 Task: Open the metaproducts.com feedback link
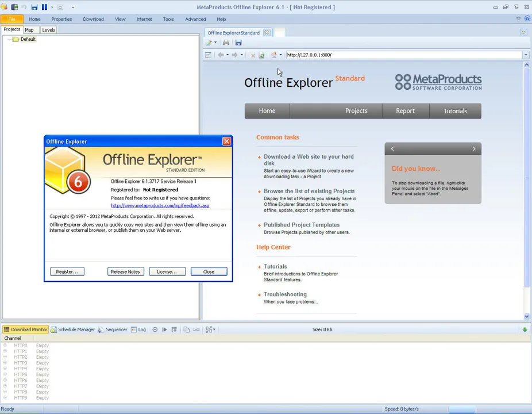pyautogui.click(x=160, y=205)
